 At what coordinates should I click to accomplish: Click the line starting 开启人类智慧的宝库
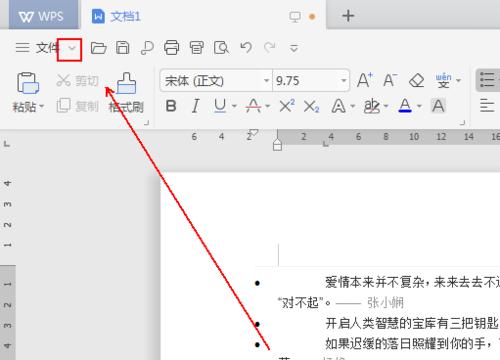click(x=412, y=323)
